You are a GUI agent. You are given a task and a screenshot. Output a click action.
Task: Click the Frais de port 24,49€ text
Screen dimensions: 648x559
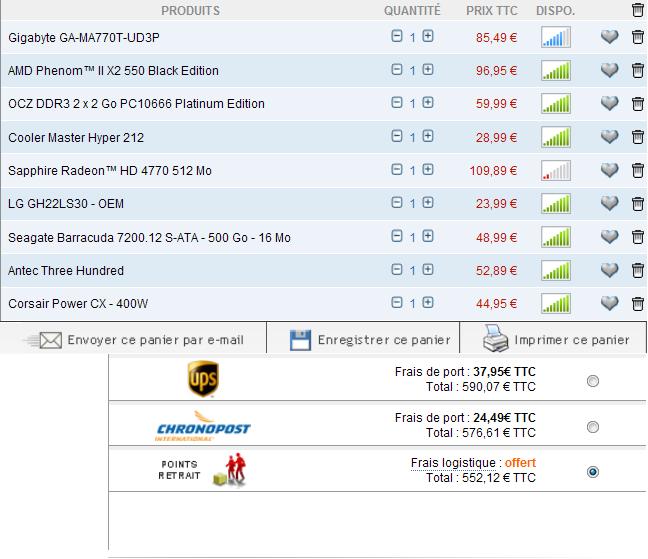(465, 418)
